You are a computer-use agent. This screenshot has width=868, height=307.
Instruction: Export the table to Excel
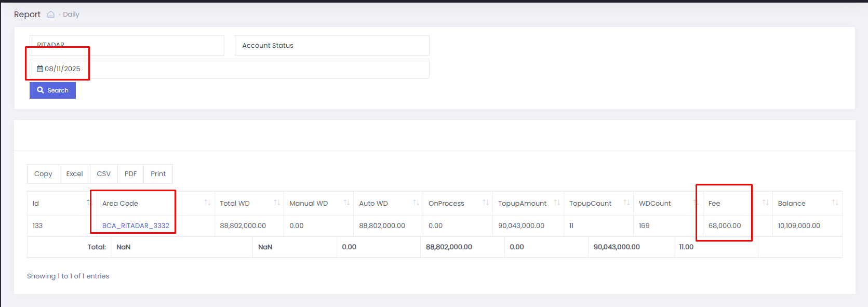tap(74, 174)
